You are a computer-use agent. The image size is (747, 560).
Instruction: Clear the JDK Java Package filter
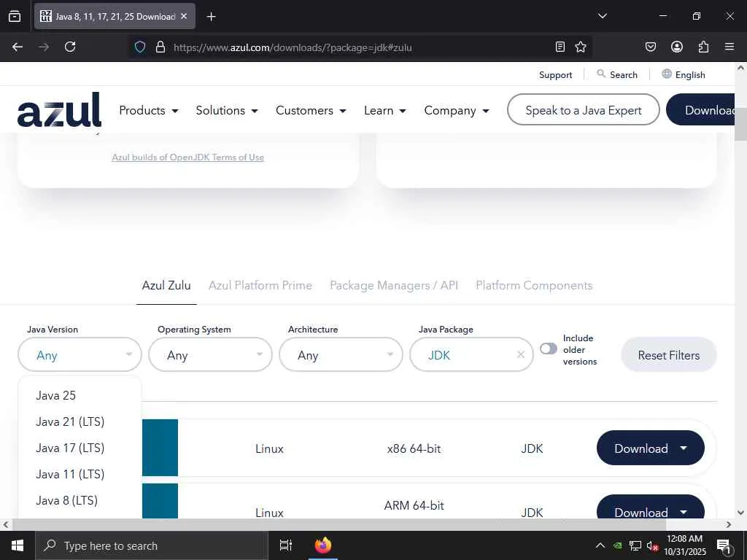[x=521, y=355]
